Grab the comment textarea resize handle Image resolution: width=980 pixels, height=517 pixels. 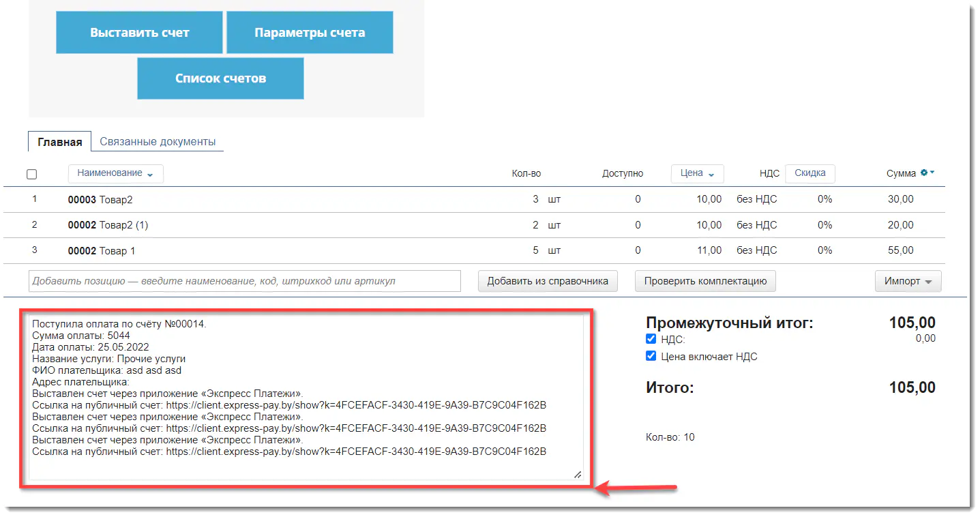click(577, 474)
